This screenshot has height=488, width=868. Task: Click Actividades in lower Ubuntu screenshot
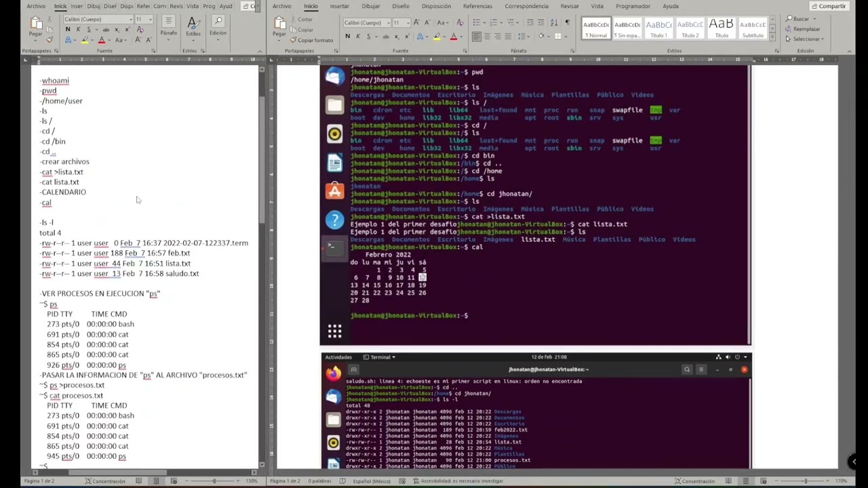tap(338, 357)
